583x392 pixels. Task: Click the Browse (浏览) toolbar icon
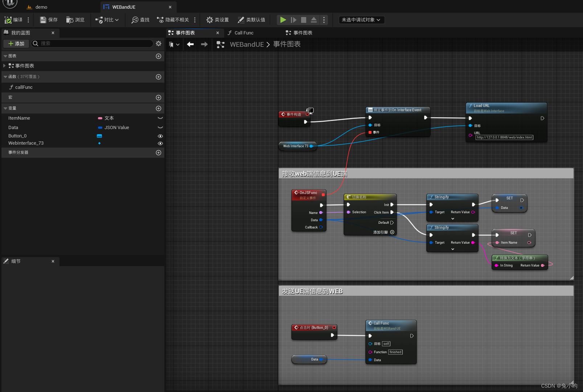pyautogui.click(x=75, y=20)
